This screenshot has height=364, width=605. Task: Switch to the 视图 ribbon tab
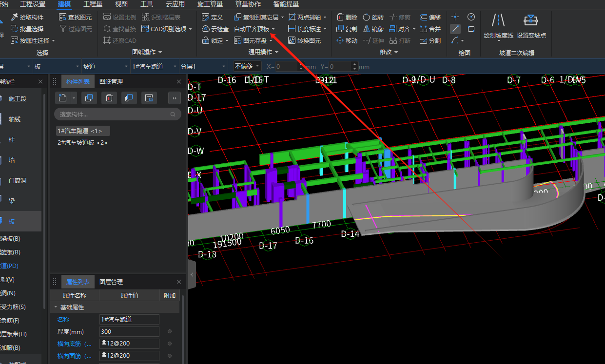point(121,4)
